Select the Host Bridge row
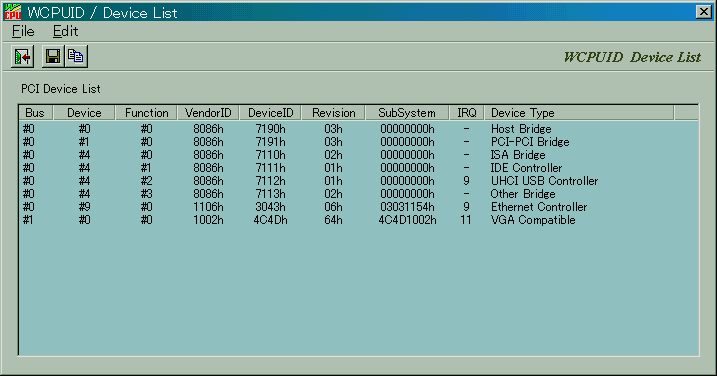 358,129
